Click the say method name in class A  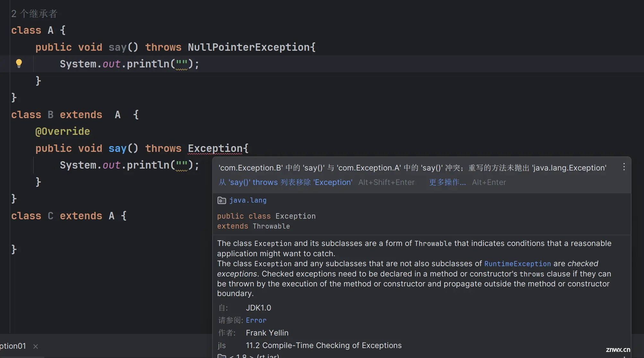[x=117, y=47]
